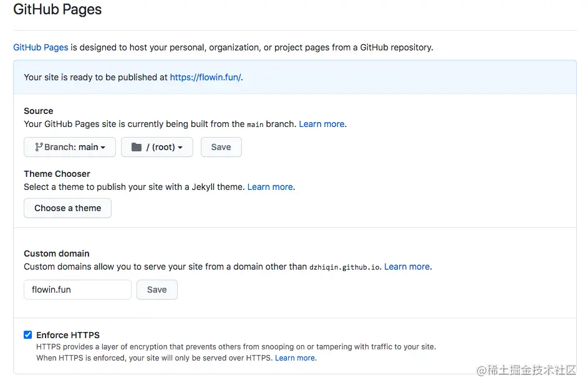The height and width of the screenshot is (388, 588).
Task: Open Learn more link about HTTPS enforcement
Action: click(x=295, y=358)
